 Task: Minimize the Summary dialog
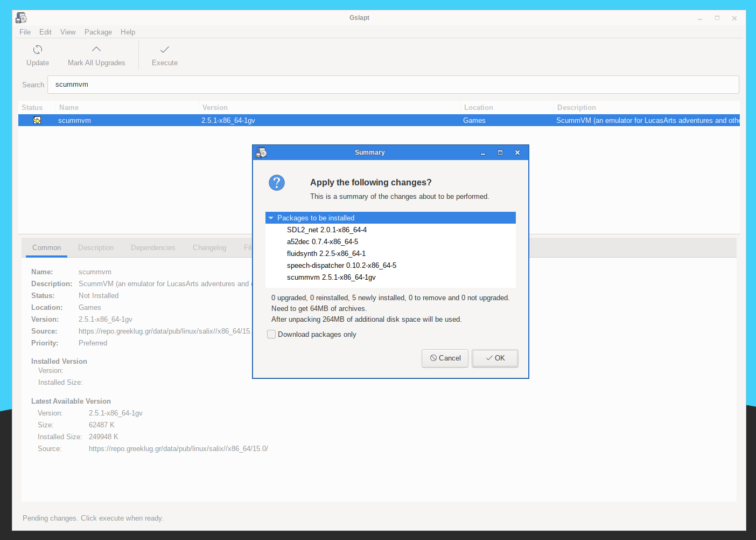pyautogui.click(x=483, y=153)
